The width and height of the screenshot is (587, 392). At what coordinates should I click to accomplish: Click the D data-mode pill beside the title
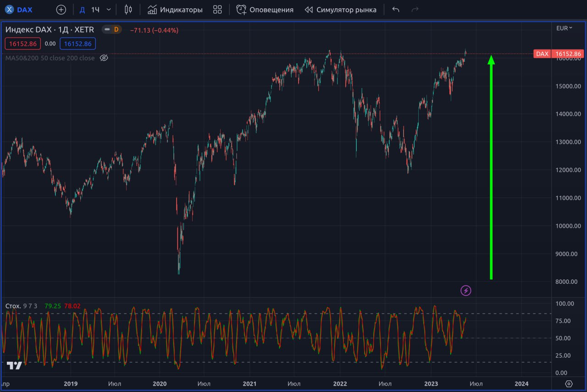pos(116,30)
